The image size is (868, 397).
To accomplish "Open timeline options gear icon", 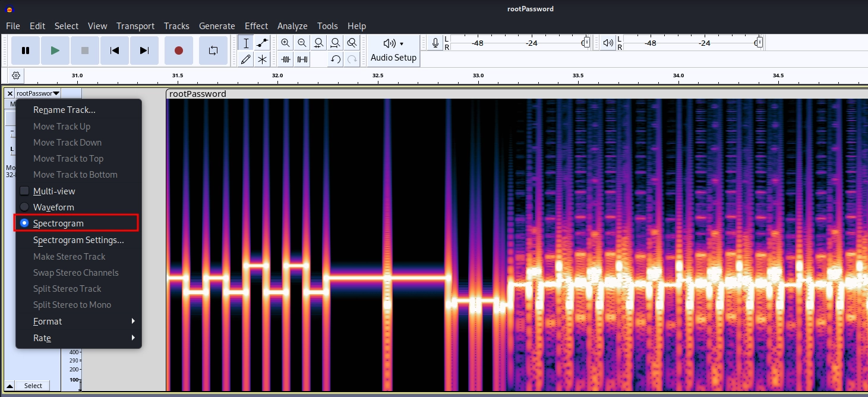I will (16, 75).
